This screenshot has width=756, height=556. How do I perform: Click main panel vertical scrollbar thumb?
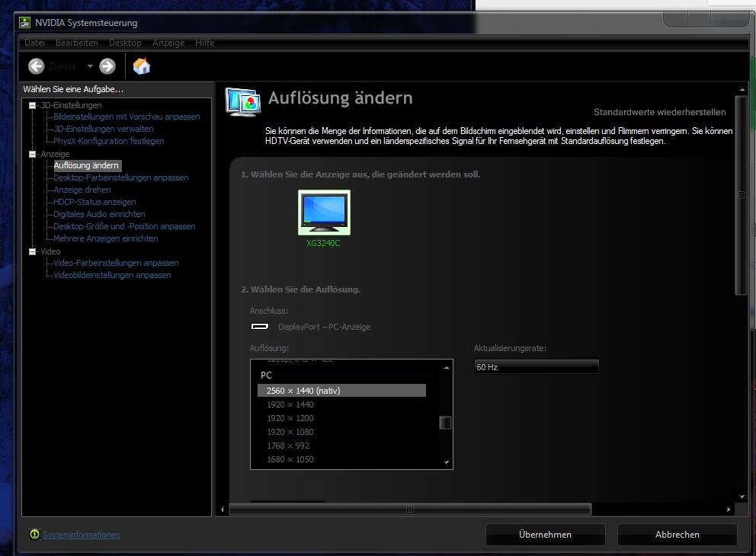pyautogui.click(x=741, y=195)
